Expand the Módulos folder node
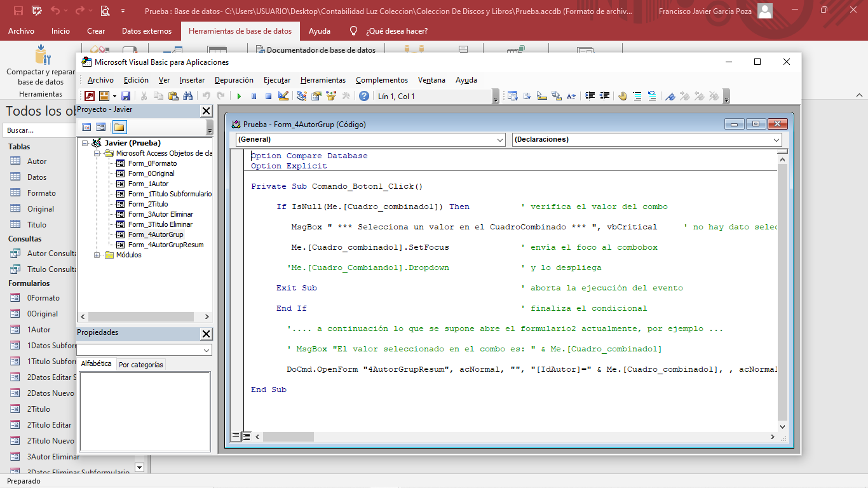 (x=97, y=255)
